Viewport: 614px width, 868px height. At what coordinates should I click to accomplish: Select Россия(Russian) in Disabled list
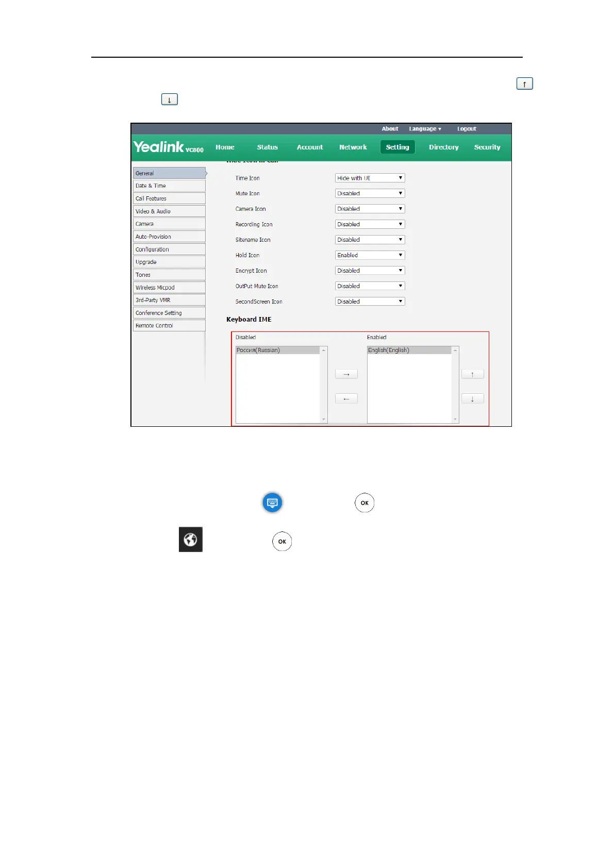click(278, 350)
